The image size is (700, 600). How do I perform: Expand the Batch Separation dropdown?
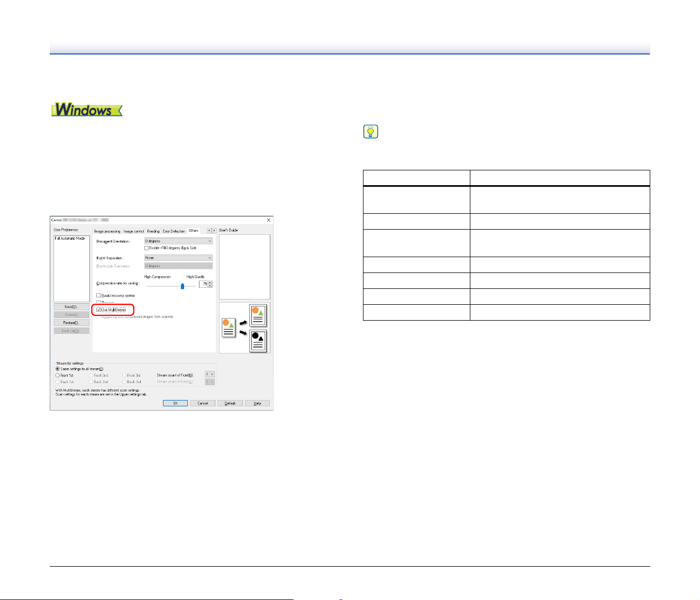pyautogui.click(x=178, y=258)
